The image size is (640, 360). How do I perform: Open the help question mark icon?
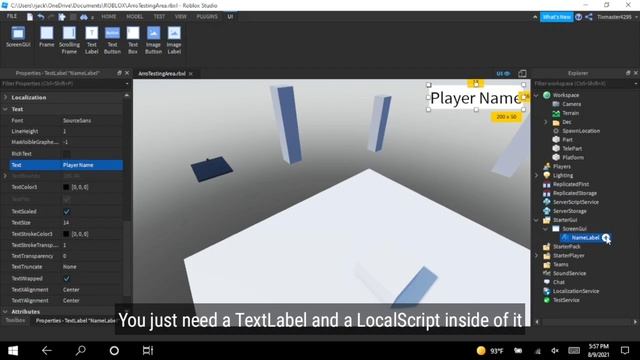click(578, 17)
